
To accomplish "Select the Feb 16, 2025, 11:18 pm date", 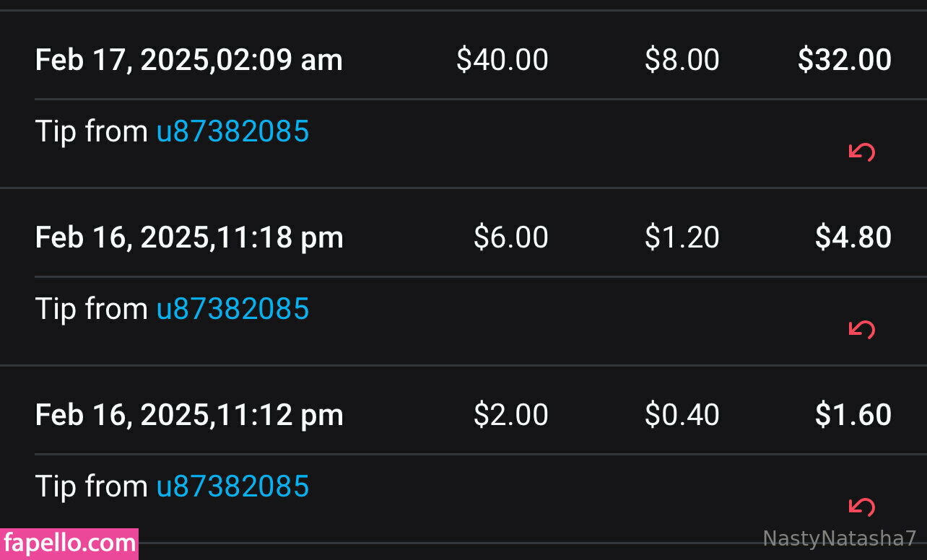I will point(188,237).
